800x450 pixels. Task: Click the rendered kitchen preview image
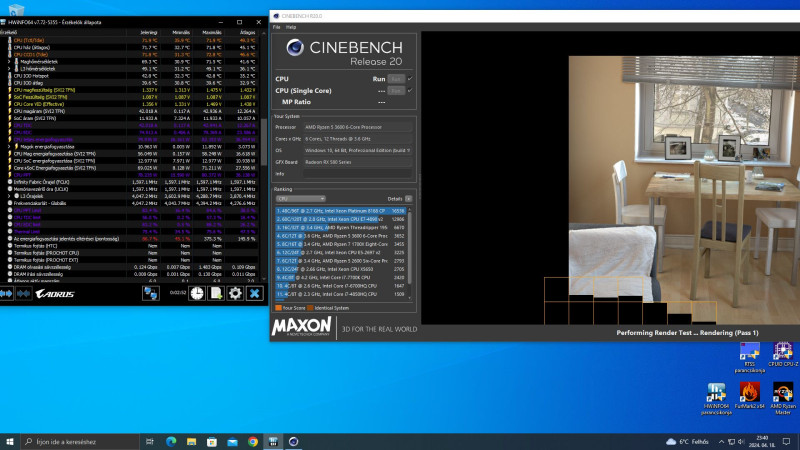tap(684, 190)
